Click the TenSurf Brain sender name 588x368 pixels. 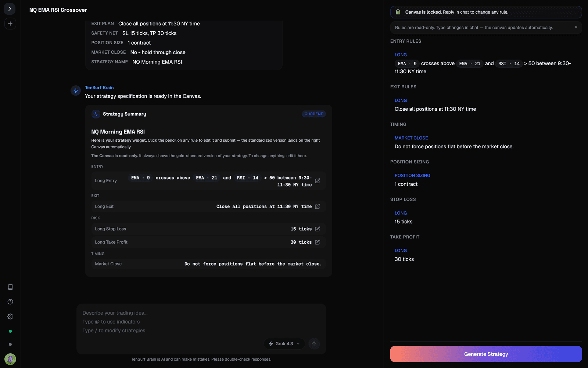tap(99, 88)
